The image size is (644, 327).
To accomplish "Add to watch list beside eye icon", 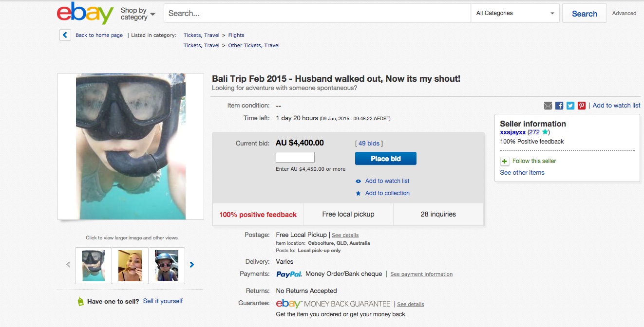I will pos(387,181).
